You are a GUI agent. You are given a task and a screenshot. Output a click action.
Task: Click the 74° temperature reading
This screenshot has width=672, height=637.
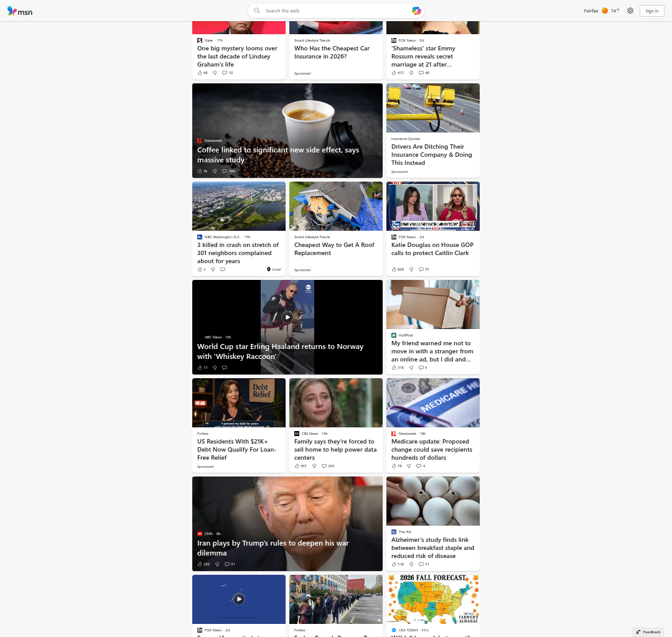(615, 11)
